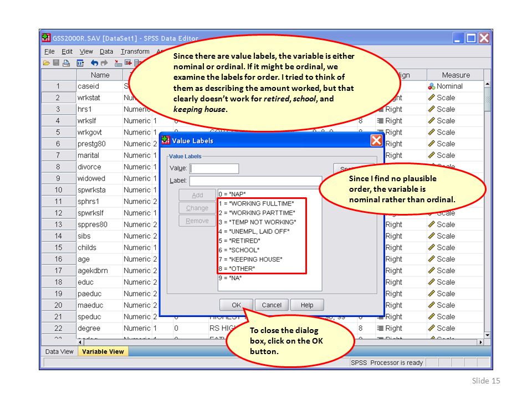
Task: Click the Measure column header
Action: 456,75
